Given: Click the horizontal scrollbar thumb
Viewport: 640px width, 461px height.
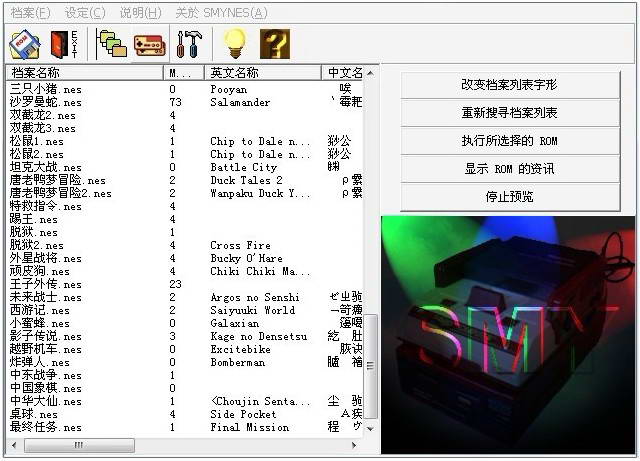Looking at the screenshot, I should pyautogui.click(x=79, y=445).
